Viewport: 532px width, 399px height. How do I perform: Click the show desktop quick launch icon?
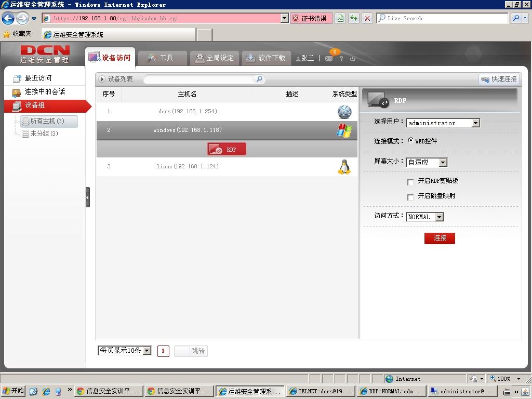point(33,392)
